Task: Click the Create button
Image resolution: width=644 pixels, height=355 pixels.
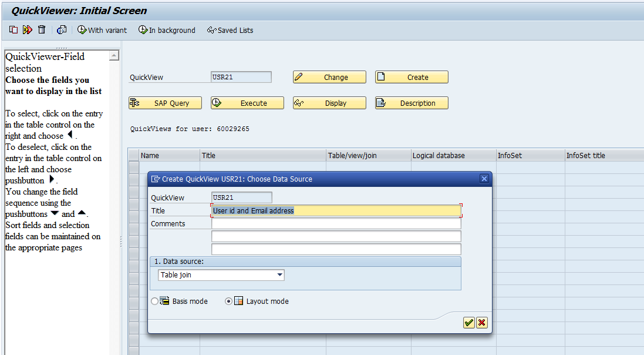Action: 412,77
